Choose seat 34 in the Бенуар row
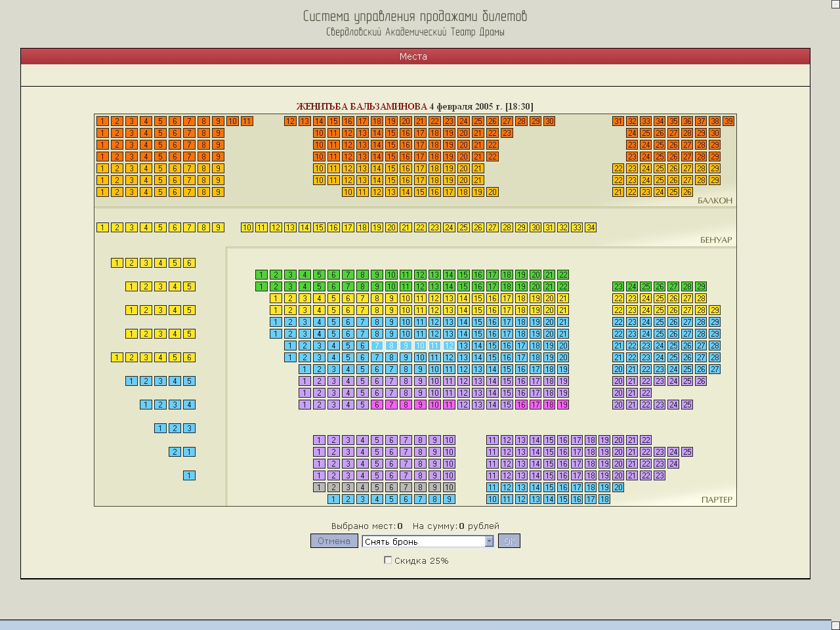Viewport: 840px width, 630px height. pyautogui.click(x=591, y=228)
